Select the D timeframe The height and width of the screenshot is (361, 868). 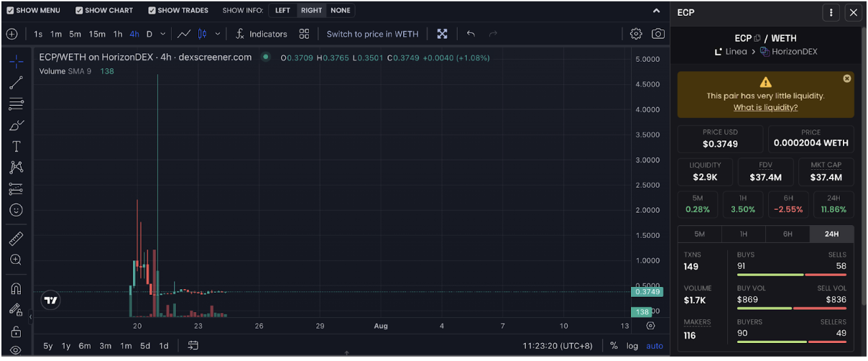click(149, 34)
